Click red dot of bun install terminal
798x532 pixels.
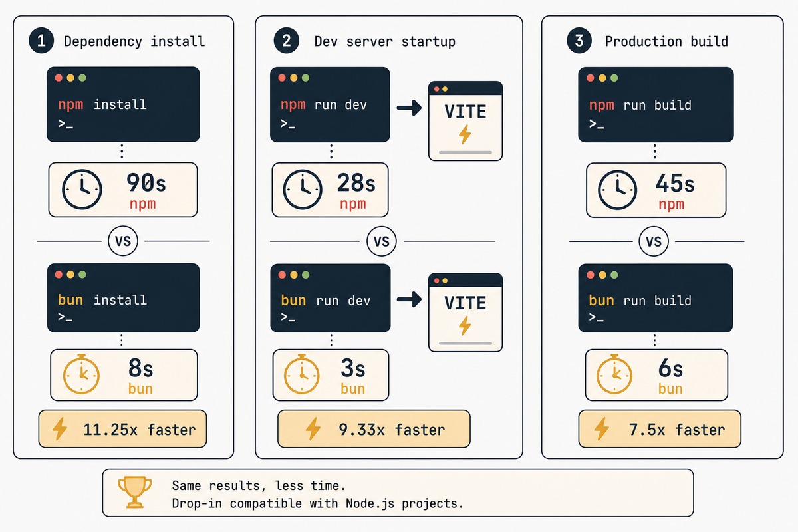(59, 274)
